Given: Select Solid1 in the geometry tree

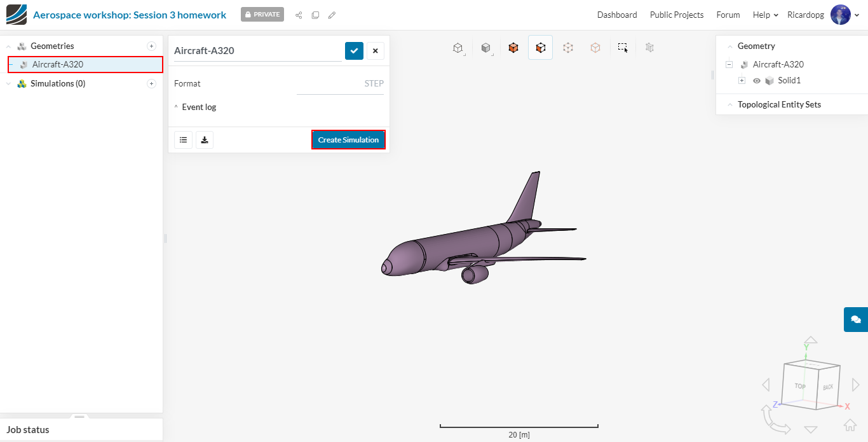Looking at the screenshot, I should (789, 81).
